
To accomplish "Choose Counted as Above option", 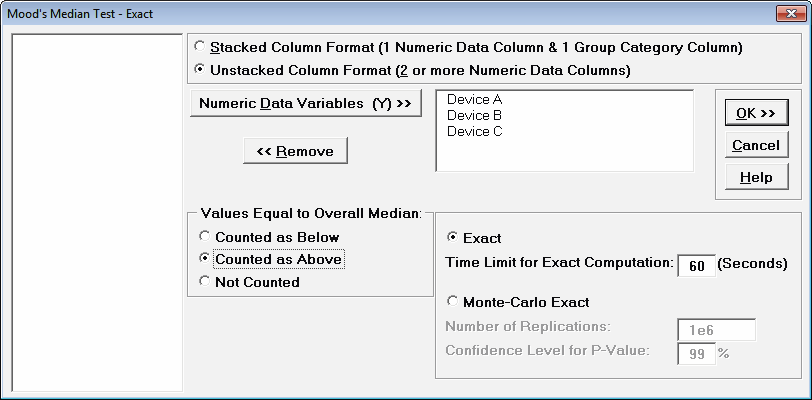I will point(206,259).
